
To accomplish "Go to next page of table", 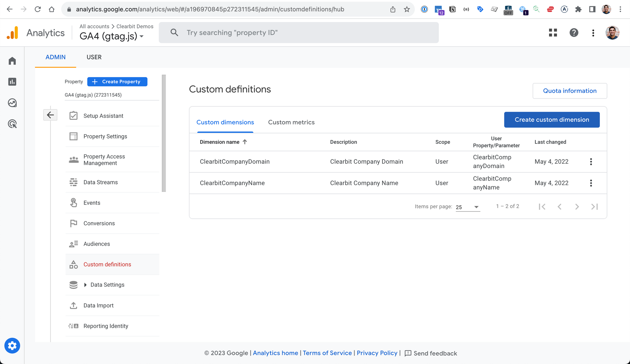I will pyautogui.click(x=577, y=207).
